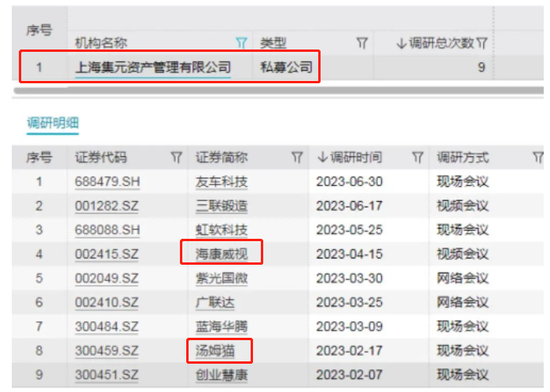The width and height of the screenshot is (550, 392).
Task: Open the 蓝海华腾 security link
Action: [222, 326]
